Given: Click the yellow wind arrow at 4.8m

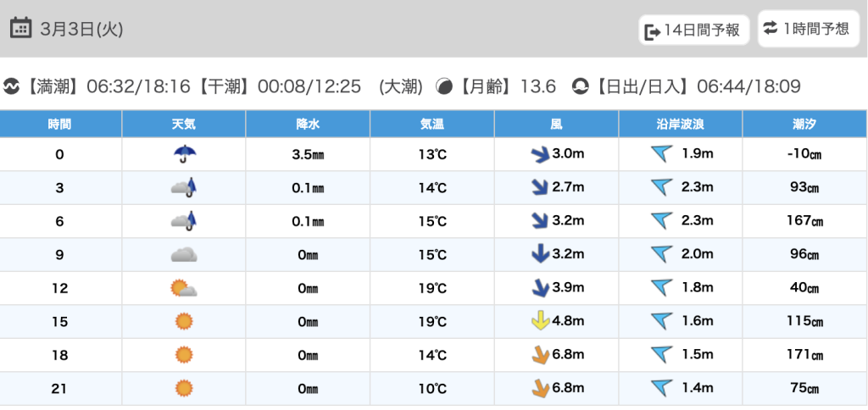Looking at the screenshot, I should [539, 322].
